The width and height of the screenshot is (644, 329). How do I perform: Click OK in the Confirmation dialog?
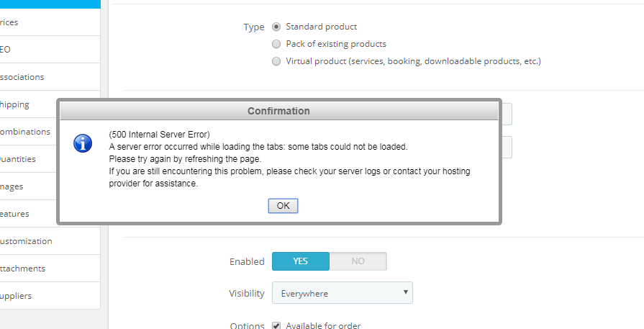(283, 206)
